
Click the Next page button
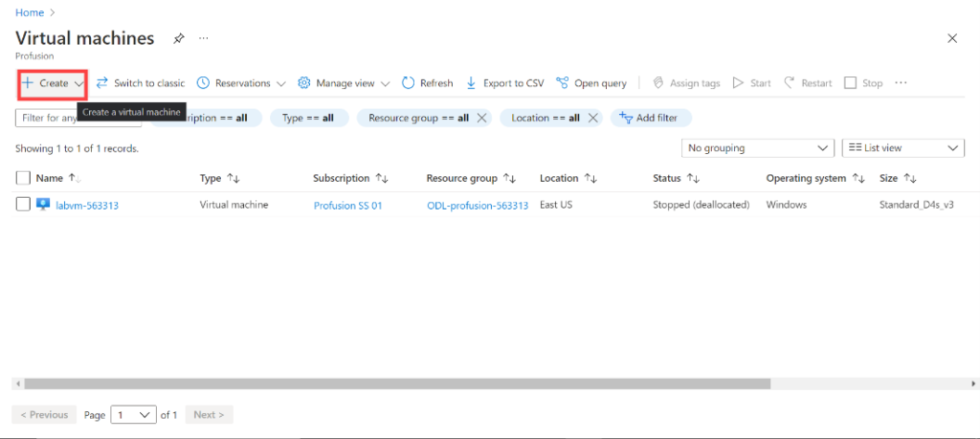(x=209, y=415)
